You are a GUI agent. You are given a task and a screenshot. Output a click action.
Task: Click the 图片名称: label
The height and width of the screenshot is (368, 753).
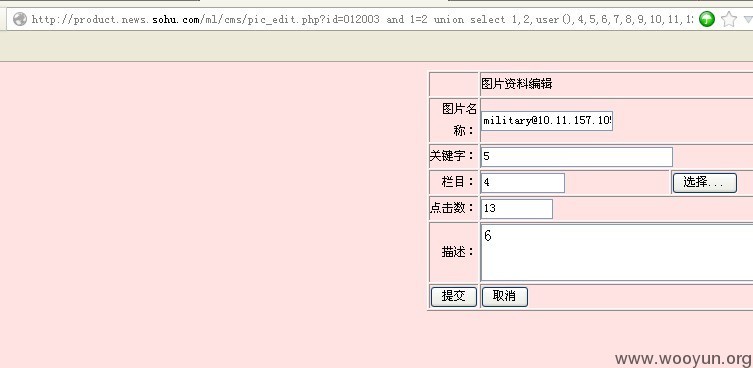459,120
